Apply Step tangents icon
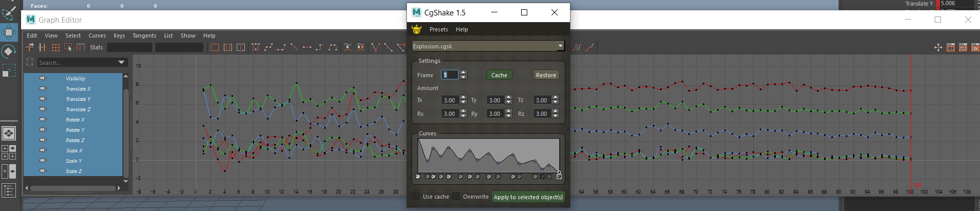This screenshot has width=980, height=211. (x=320, y=47)
